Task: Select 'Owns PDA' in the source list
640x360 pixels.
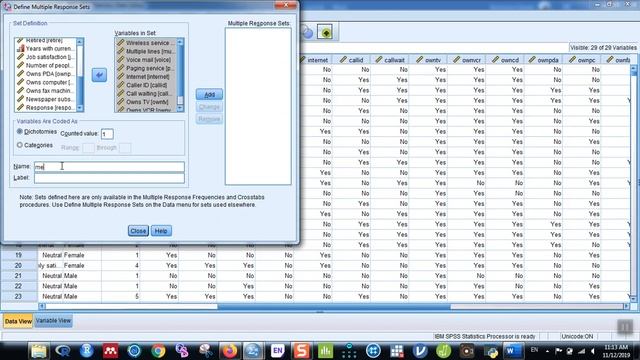Action: pyautogui.click(x=46, y=74)
